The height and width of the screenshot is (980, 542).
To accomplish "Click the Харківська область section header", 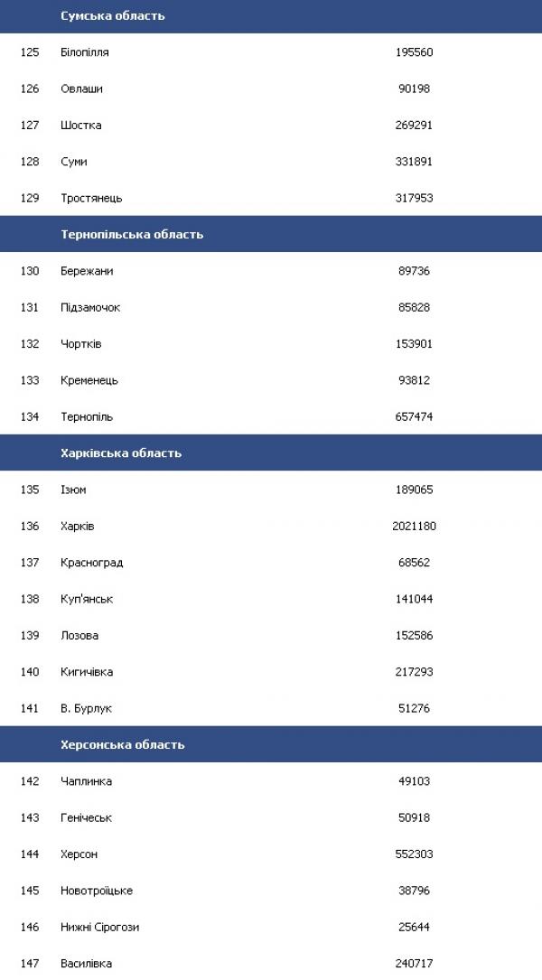I will [121, 453].
